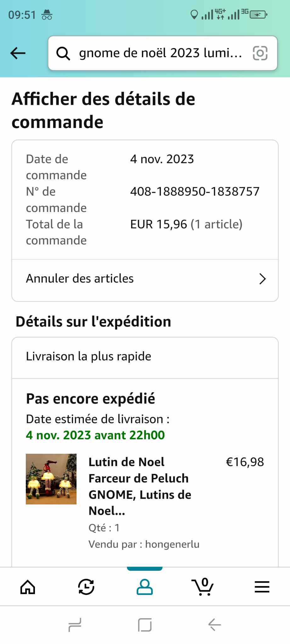Viewport: 290px width, 644px height.
Task: Open the hamburger menu
Action: (x=262, y=587)
